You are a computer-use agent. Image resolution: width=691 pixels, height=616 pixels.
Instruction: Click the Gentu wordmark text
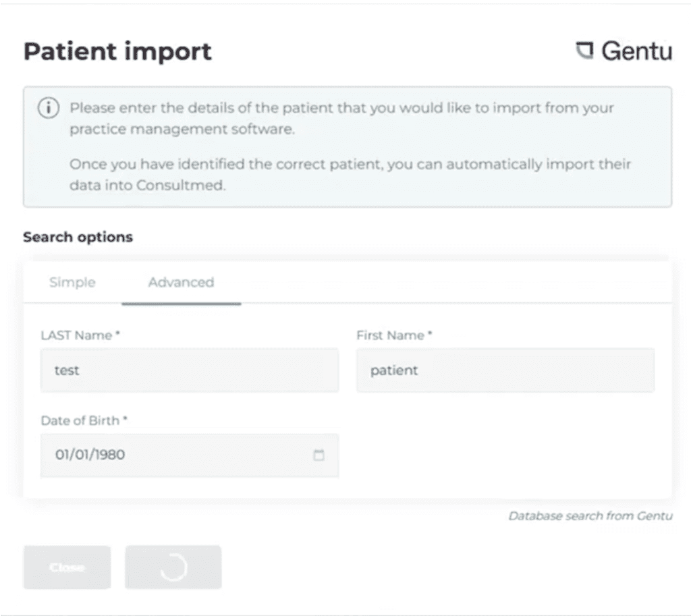(x=637, y=51)
